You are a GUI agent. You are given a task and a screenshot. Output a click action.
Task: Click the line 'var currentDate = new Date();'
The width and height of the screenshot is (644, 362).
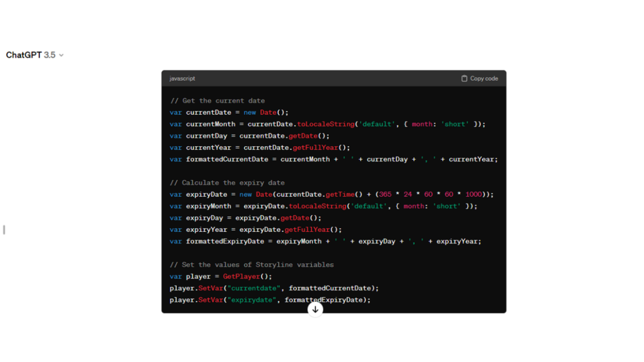[229, 113]
